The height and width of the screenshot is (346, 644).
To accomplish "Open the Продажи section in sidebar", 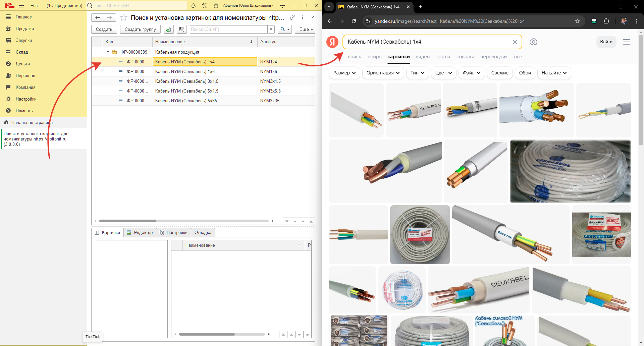I will tap(24, 28).
